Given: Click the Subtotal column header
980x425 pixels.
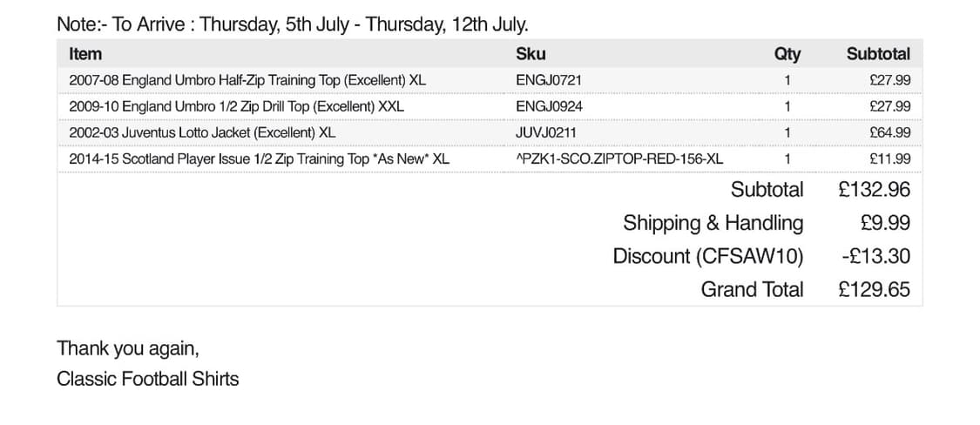Looking at the screenshot, I should pyautogui.click(x=878, y=54).
